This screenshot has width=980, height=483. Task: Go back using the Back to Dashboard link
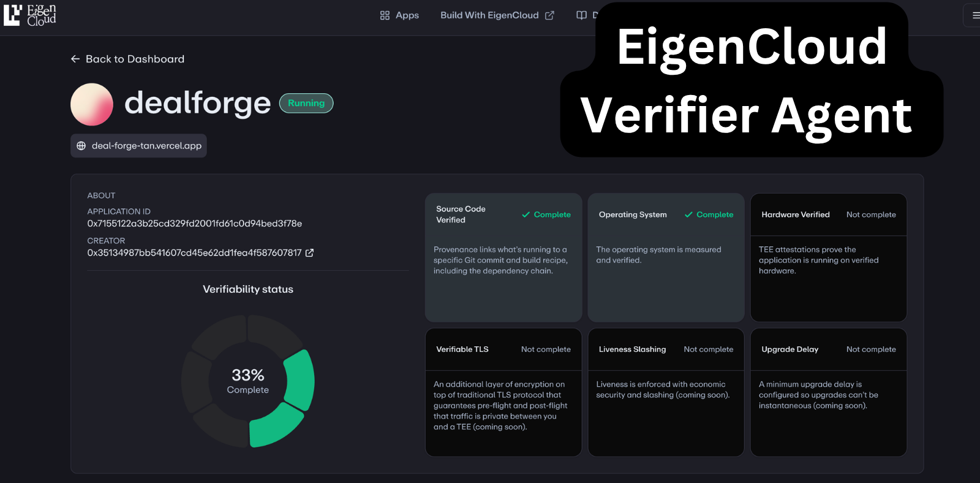point(127,59)
